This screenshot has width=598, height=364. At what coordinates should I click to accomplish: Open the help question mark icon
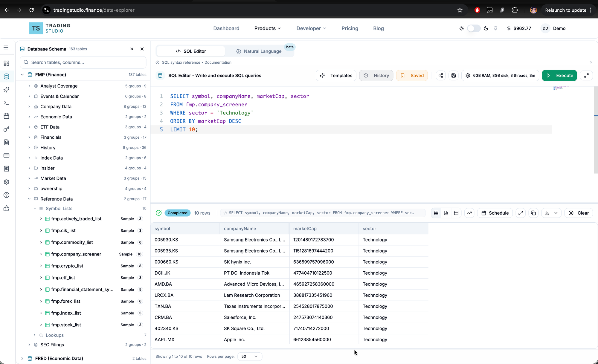coord(6,195)
